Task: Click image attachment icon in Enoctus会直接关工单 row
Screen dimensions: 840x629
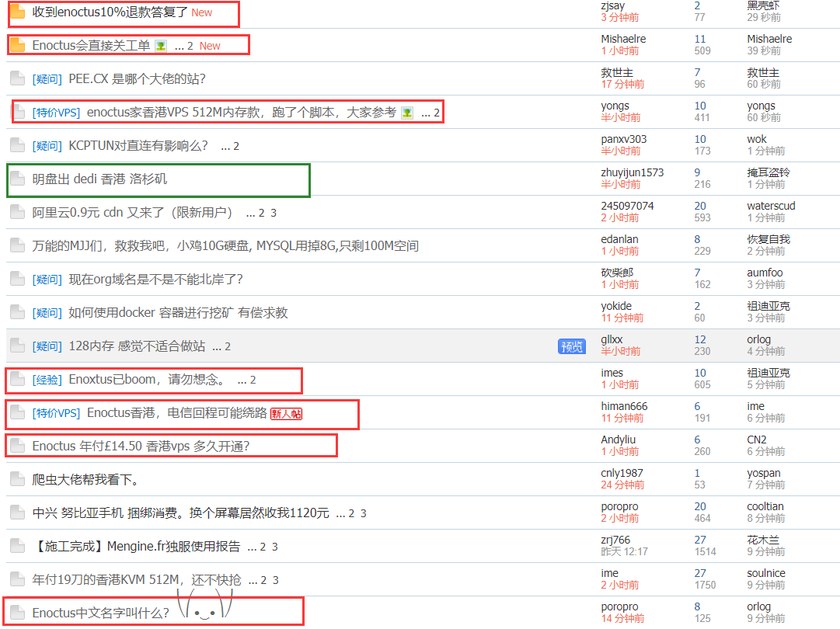Action: click(x=161, y=46)
